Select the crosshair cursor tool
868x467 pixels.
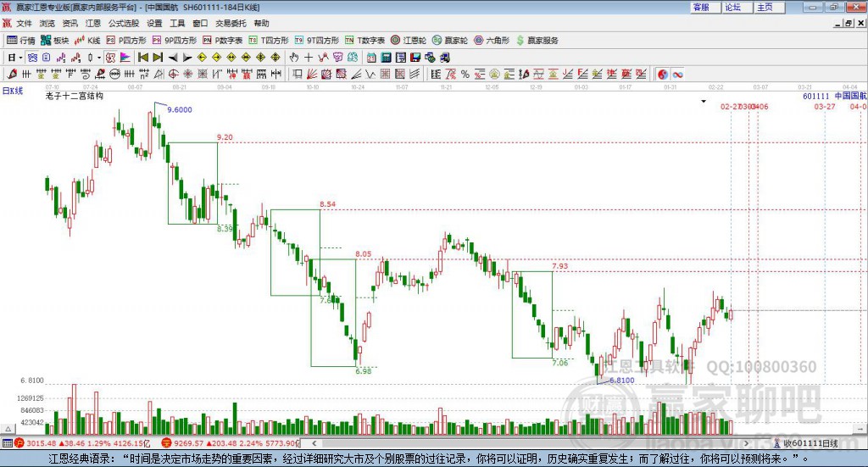(309, 58)
